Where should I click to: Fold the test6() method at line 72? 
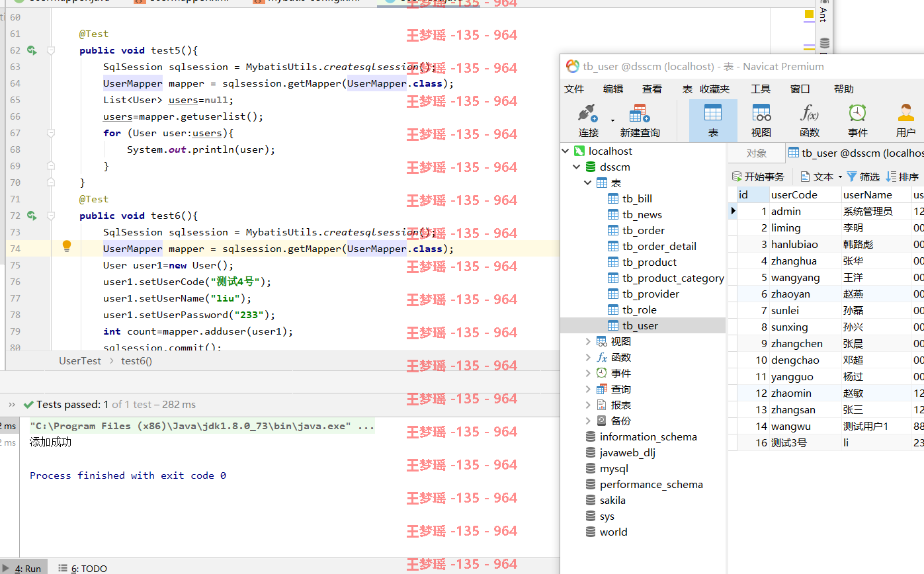[51, 216]
